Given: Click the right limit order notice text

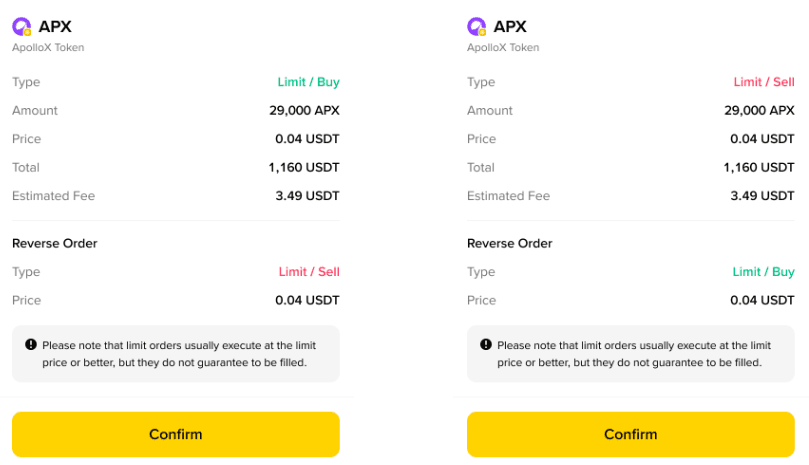Looking at the screenshot, I should click(x=634, y=354).
